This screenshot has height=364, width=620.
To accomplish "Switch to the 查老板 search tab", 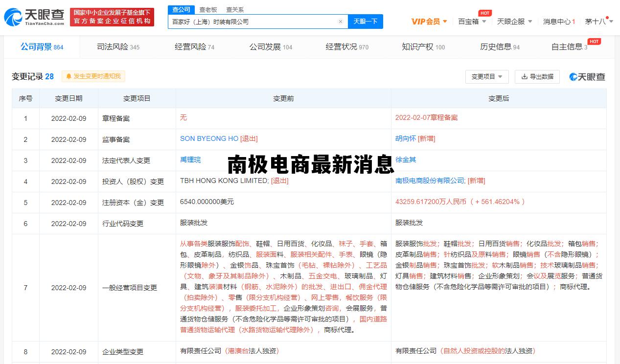I will 207,9.
